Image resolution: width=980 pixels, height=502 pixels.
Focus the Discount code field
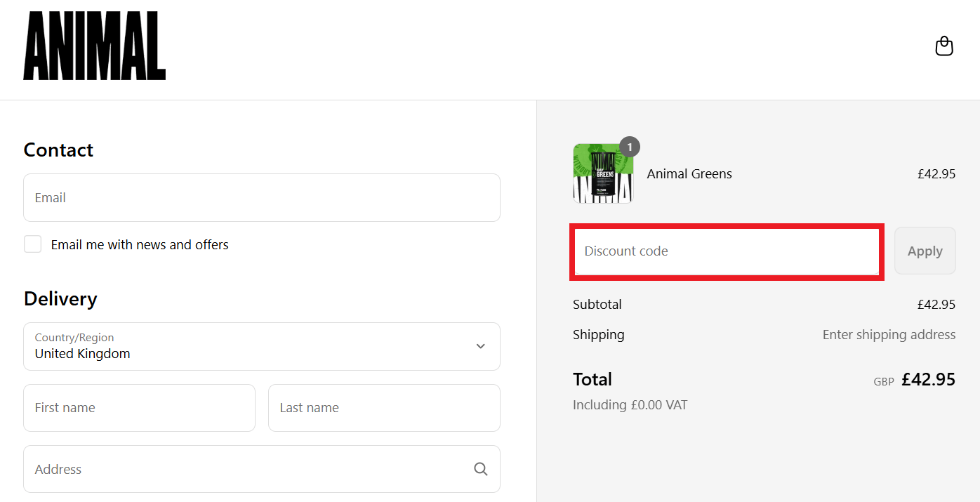click(x=726, y=251)
